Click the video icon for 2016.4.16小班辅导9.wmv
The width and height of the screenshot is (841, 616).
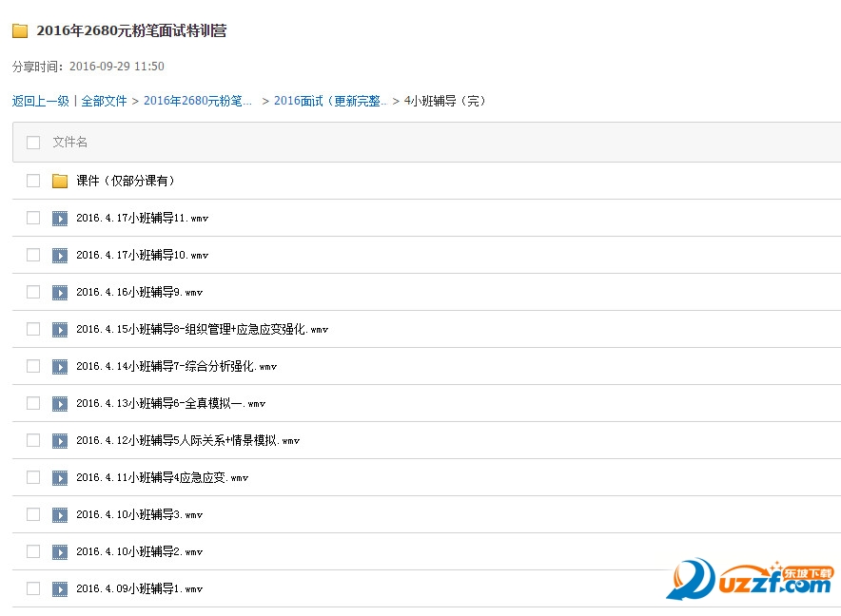(x=60, y=292)
